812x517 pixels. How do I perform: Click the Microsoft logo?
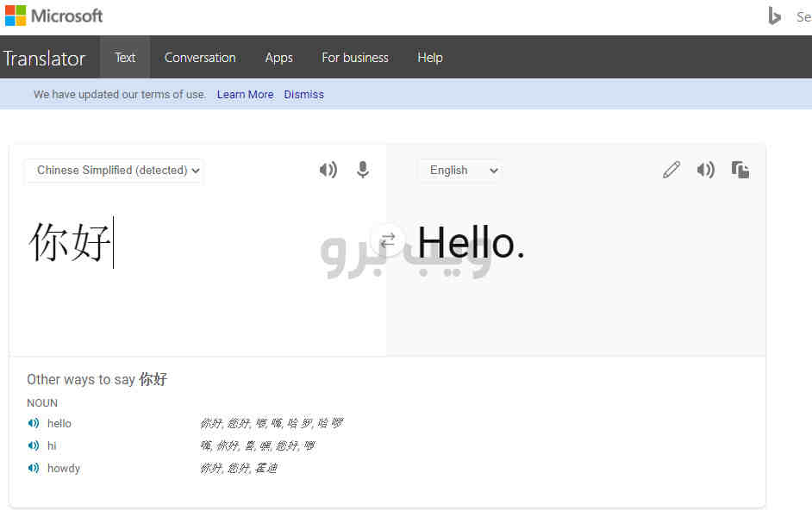pyautogui.click(x=53, y=16)
